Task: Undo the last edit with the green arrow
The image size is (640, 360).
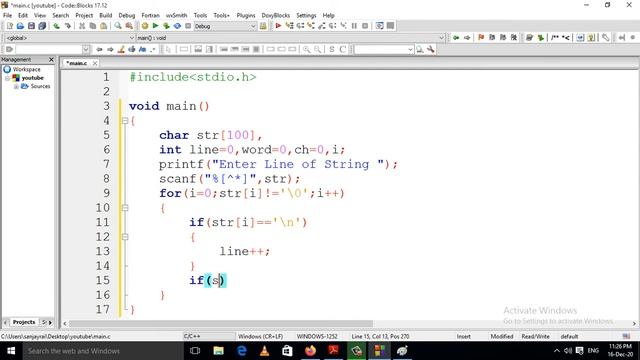Action: coord(56,26)
